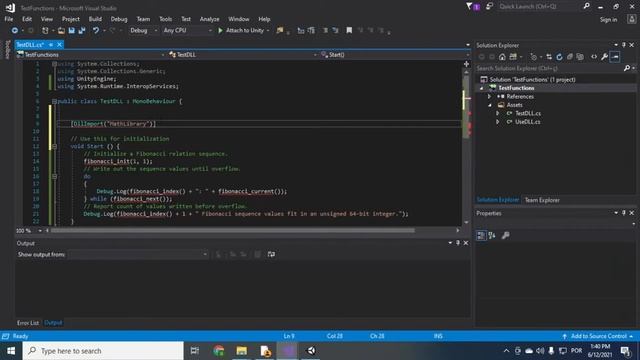Open the Tools menu
640x360 pixels.
click(165, 19)
